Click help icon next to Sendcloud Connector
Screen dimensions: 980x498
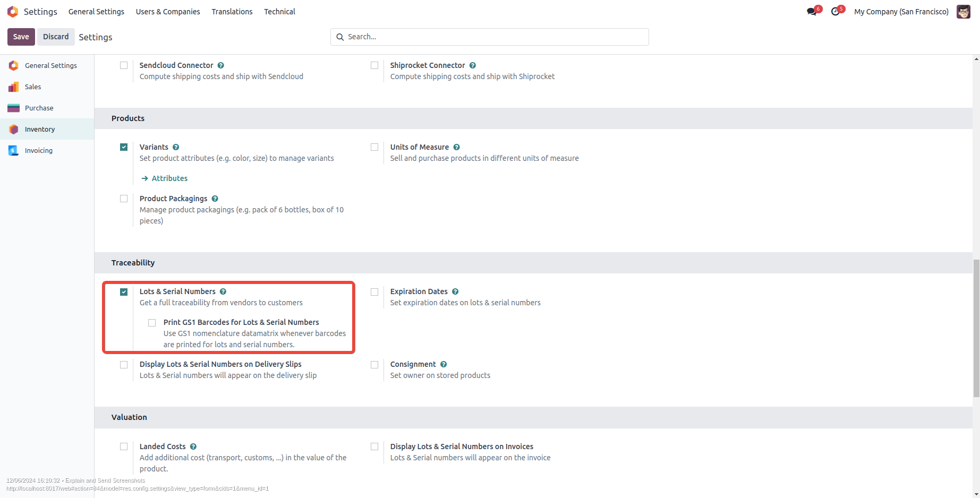221,65
